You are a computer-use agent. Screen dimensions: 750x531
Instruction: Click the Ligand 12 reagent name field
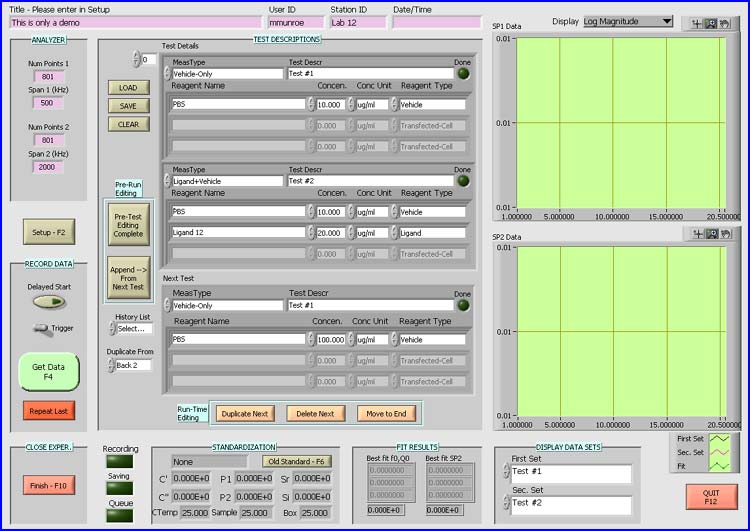pos(238,233)
